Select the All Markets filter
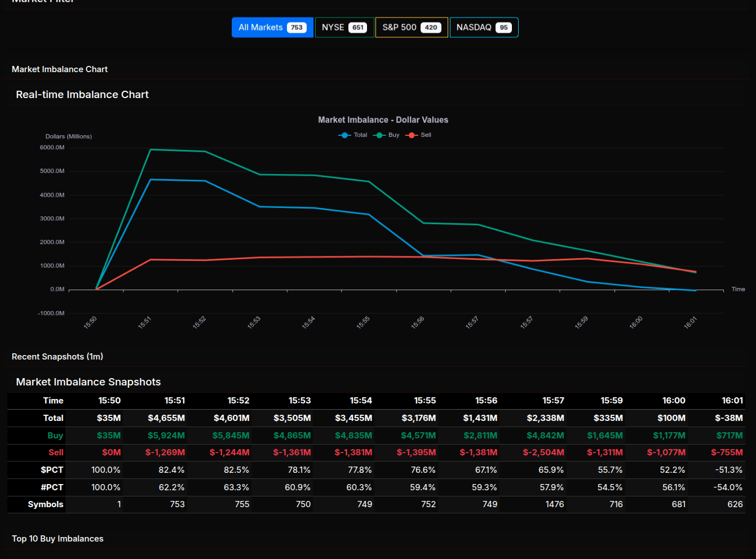Image resolution: width=756 pixels, height=559 pixels. click(x=260, y=28)
